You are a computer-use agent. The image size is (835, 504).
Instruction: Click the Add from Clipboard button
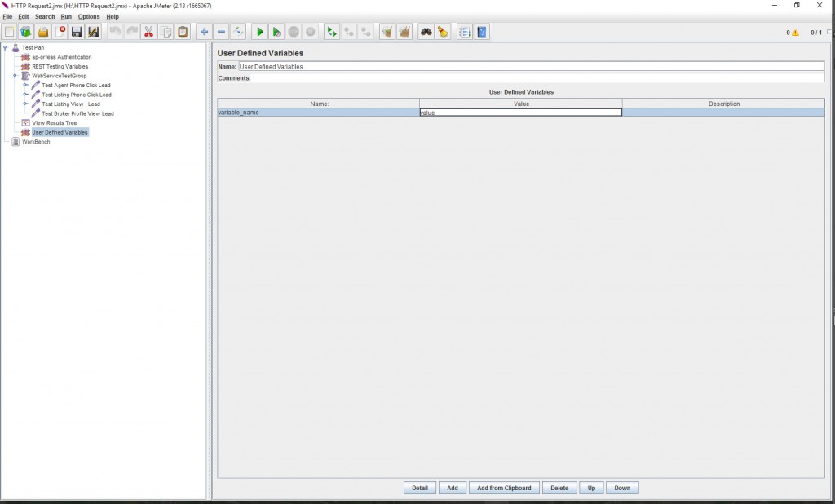tap(506, 487)
